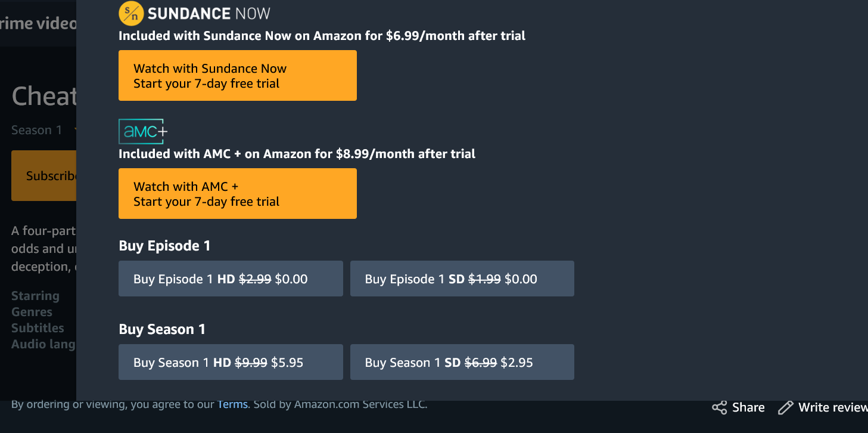Image resolution: width=868 pixels, height=433 pixels.
Task: Click the dimmed Subscribe button
Action: point(44,176)
